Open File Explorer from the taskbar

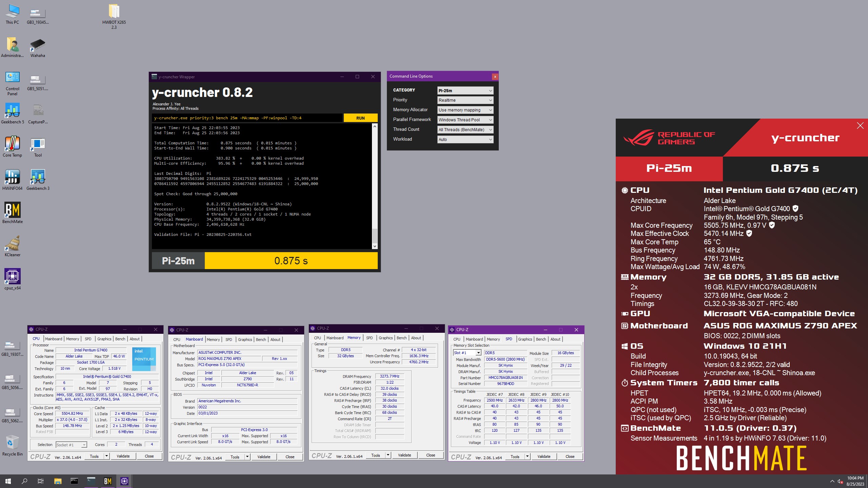(x=58, y=481)
